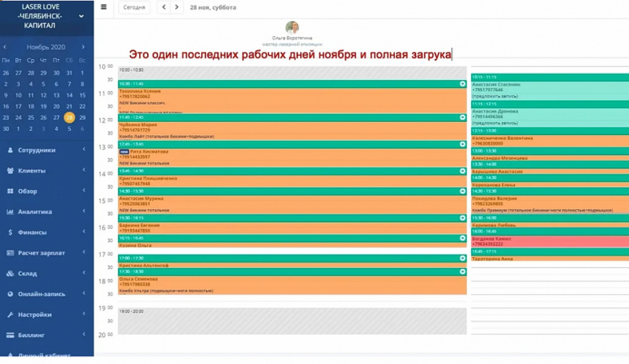Screen dimensions: 629x364
Task: Click plus icon on 13:45 - 14:30 slot
Action: [x=463, y=171]
